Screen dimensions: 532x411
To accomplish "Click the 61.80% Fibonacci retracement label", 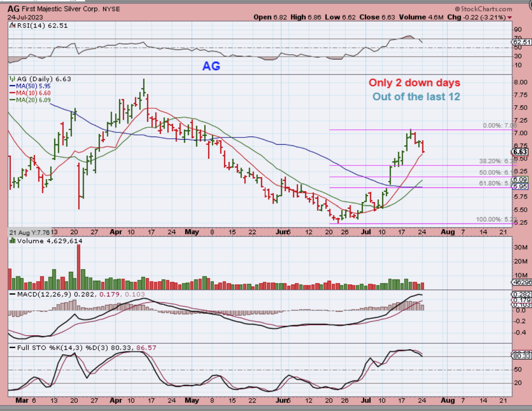I will [x=498, y=183].
